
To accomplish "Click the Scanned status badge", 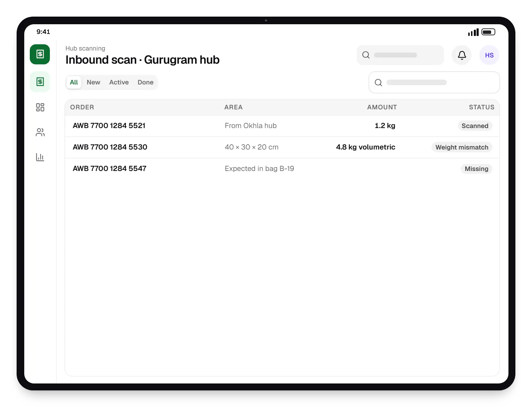I will [x=475, y=126].
